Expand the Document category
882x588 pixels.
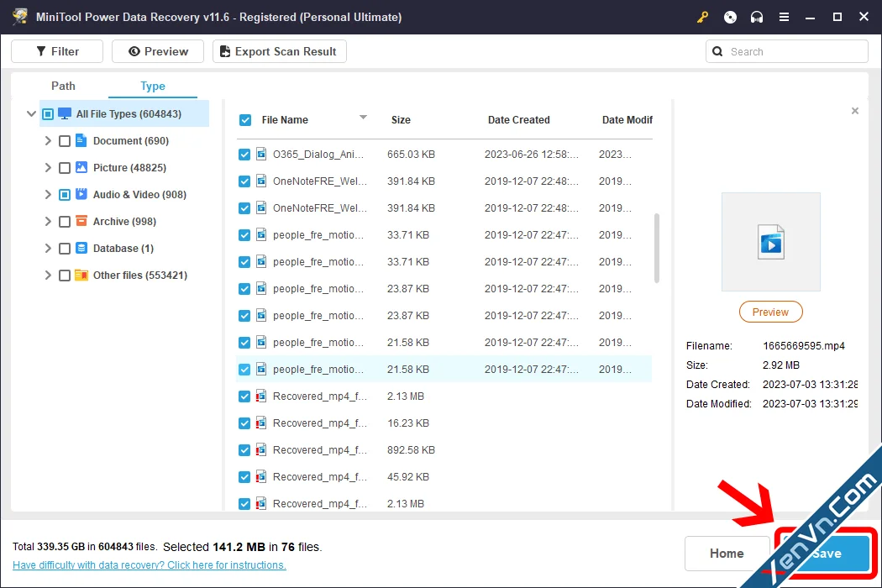click(48, 140)
